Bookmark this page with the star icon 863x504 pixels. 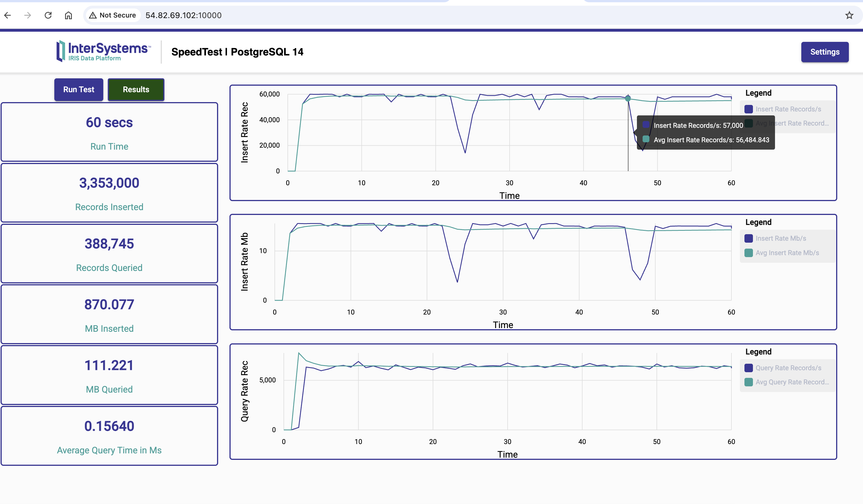point(849,15)
